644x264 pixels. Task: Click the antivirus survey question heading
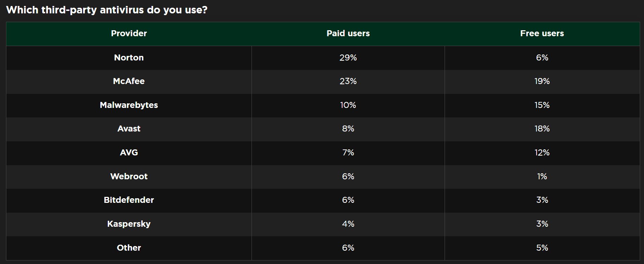tap(107, 10)
